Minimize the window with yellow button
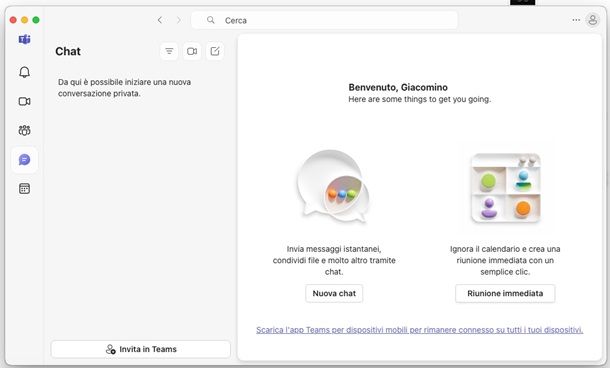 point(25,20)
